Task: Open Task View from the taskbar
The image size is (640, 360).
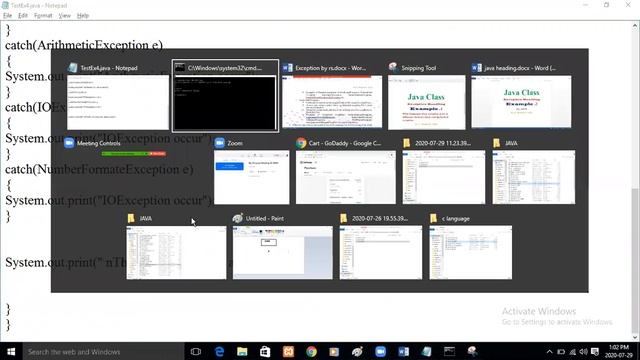Action: (x=196, y=351)
